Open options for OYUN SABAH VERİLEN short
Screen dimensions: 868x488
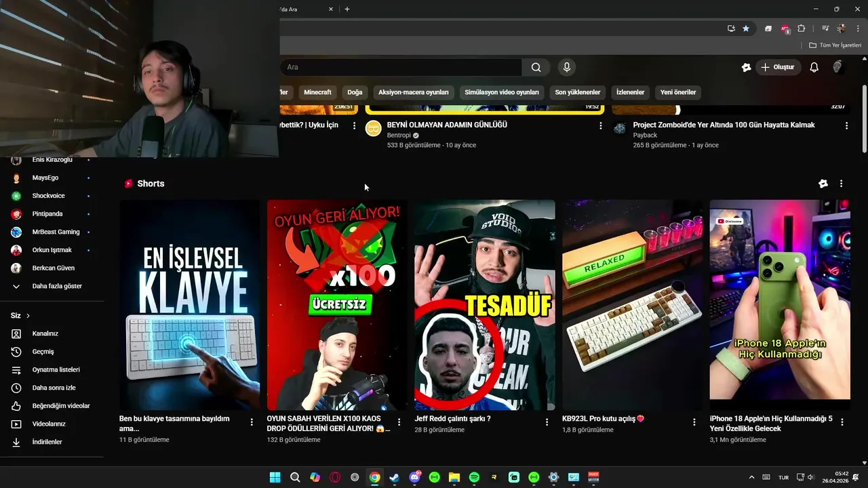click(x=399, y=422)
